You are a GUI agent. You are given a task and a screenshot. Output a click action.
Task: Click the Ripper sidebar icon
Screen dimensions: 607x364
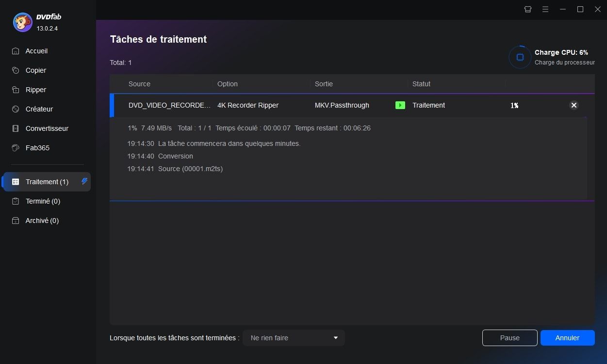point(16,90)
